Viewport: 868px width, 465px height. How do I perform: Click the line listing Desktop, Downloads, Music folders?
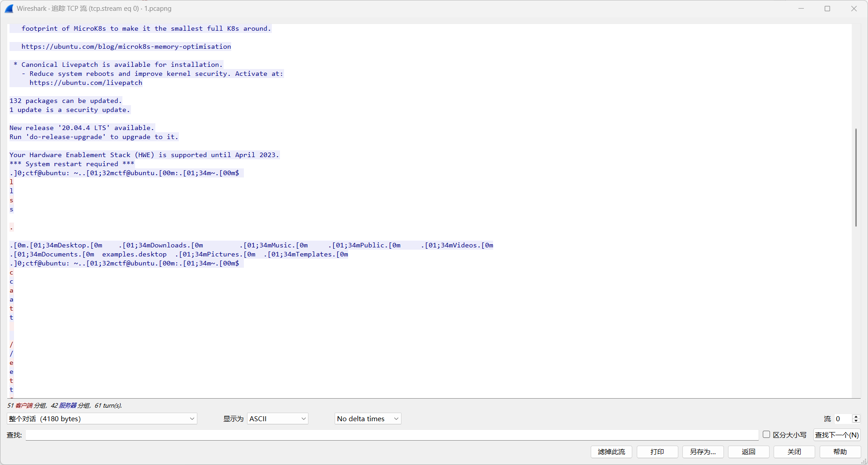(252, 245)
